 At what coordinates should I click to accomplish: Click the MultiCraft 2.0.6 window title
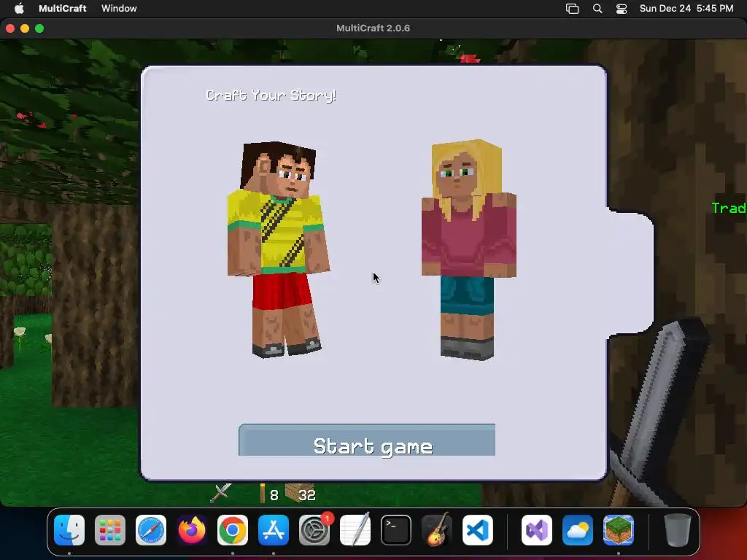click(373, 28)
